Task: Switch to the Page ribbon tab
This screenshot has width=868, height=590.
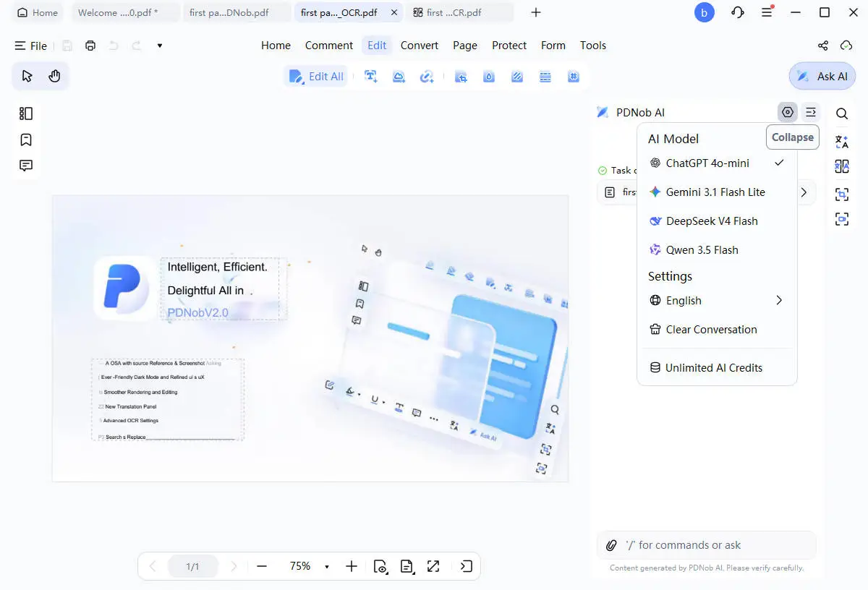Action: pyautogui.click(x=465, y=46)
